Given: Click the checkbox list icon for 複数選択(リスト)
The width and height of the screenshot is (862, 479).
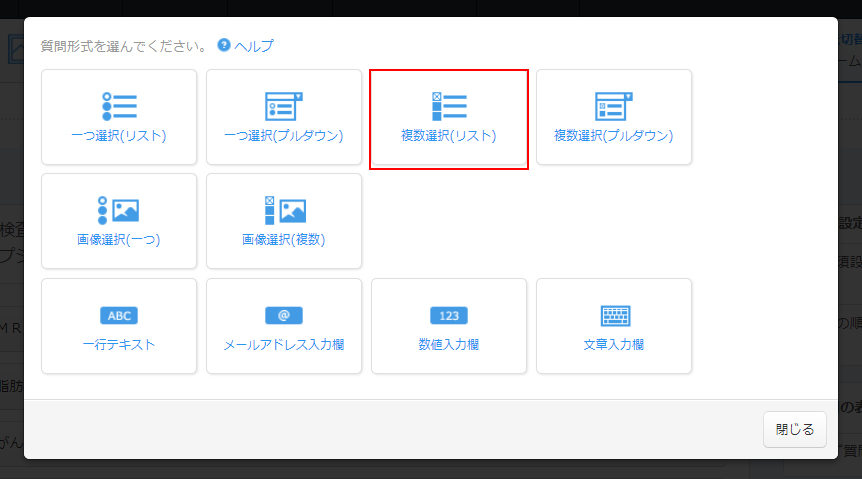Looking at the screenshot, I should [449, 106].
